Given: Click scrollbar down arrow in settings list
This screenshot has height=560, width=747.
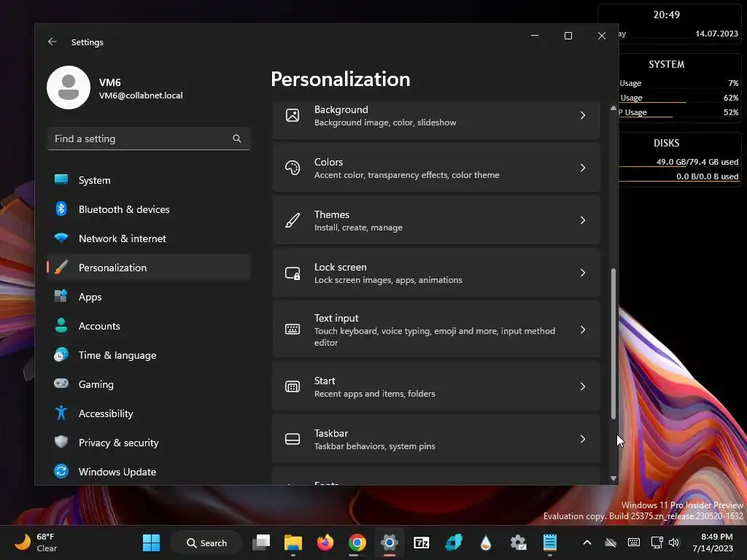Looking at the screenshot, I should pyautogui.click(x=613, y=478).
